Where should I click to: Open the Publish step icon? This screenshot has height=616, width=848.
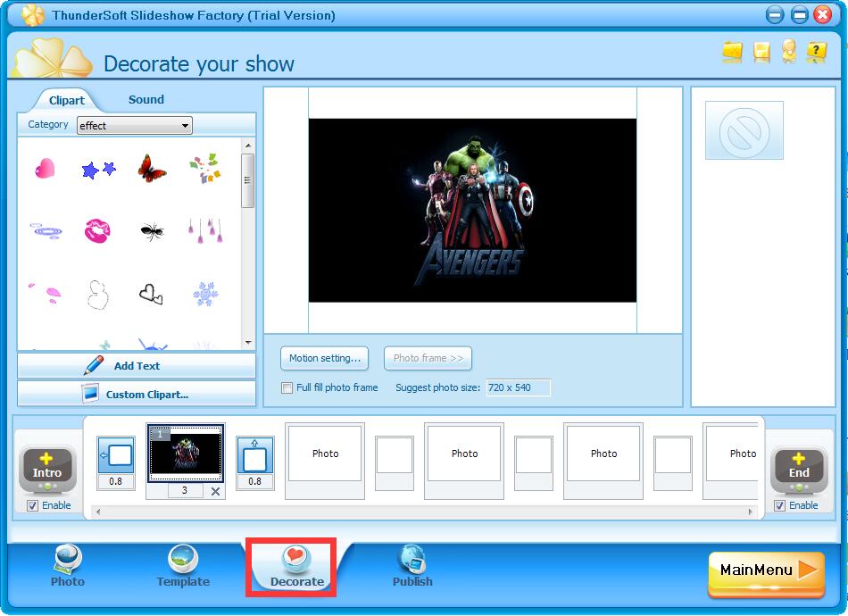pos(412,561)
